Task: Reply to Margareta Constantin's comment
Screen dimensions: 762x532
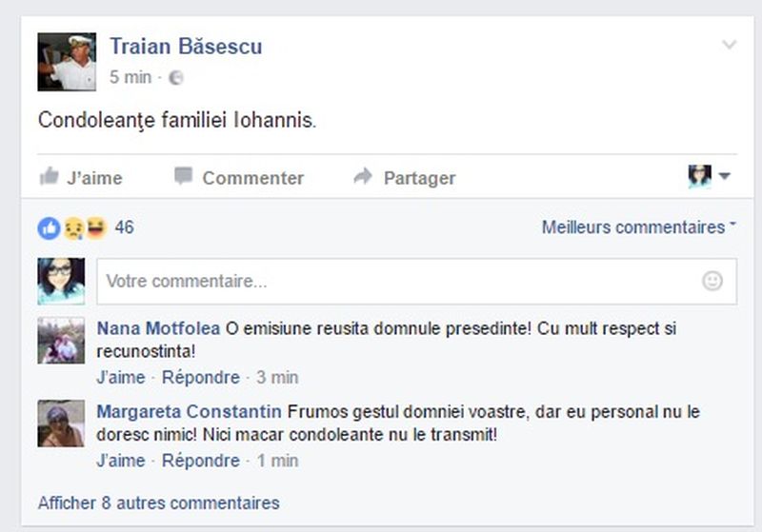Action: pos(200,461)
